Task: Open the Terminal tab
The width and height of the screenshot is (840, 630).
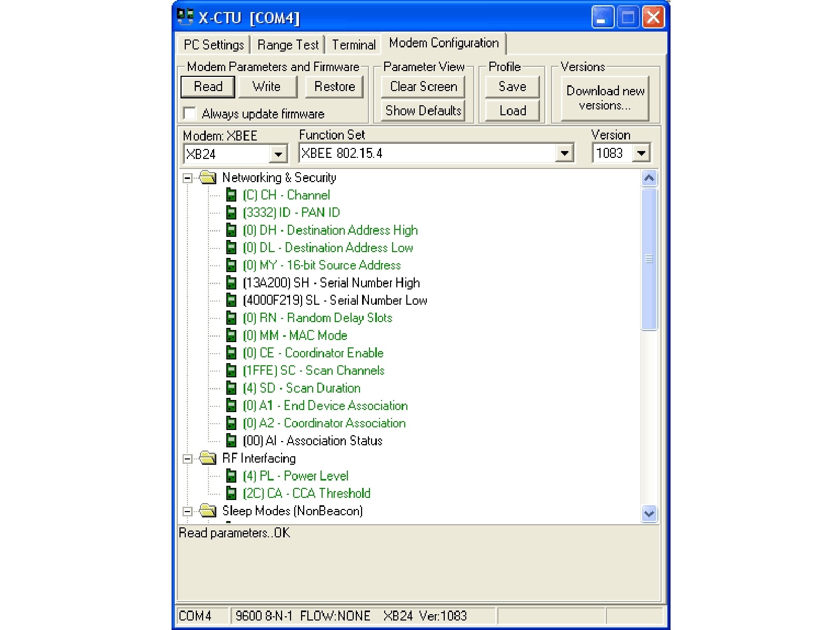Action: coord(354,45)
